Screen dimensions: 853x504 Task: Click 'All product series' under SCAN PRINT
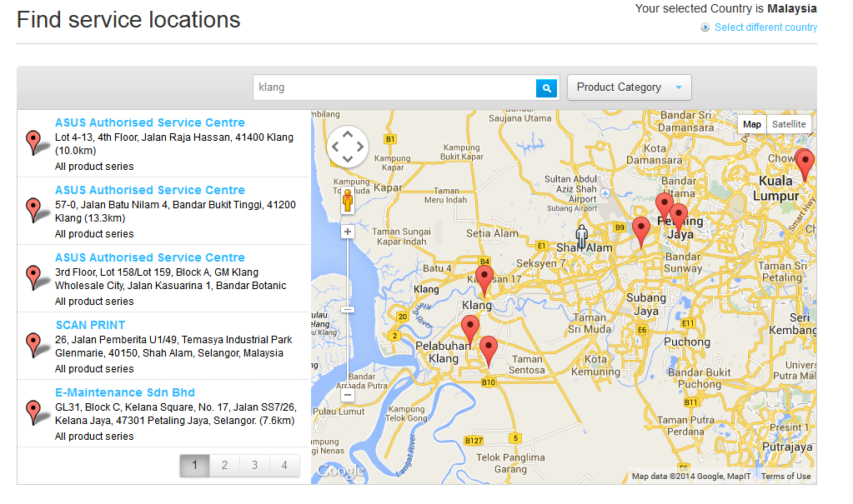(x=94, y=369)
